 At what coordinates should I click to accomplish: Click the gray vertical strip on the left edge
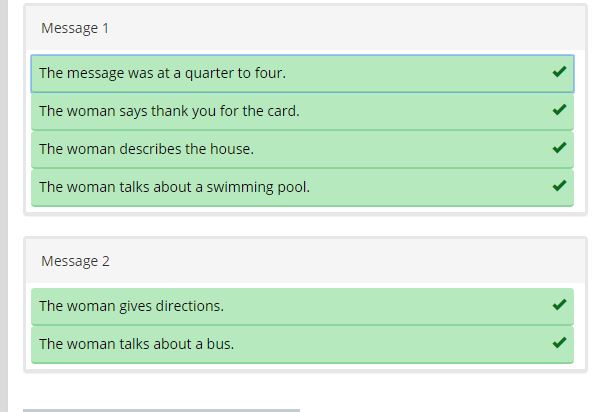(4, 200)
